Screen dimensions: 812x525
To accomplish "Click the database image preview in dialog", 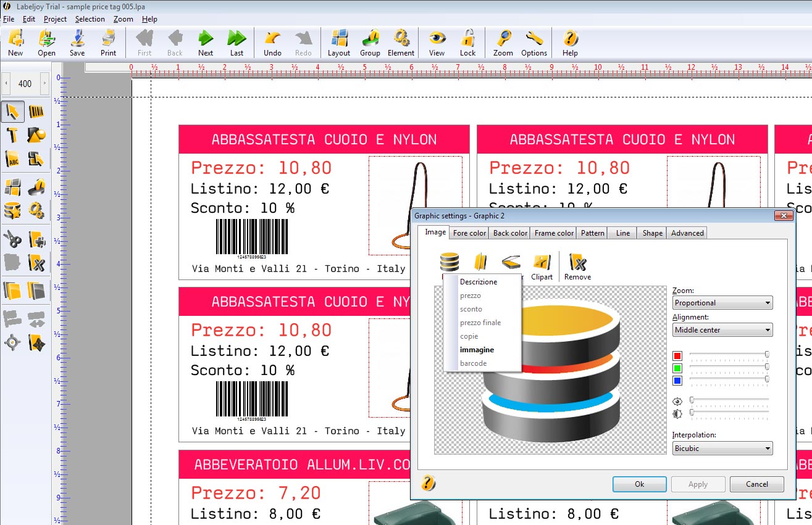I will point(551,370).
